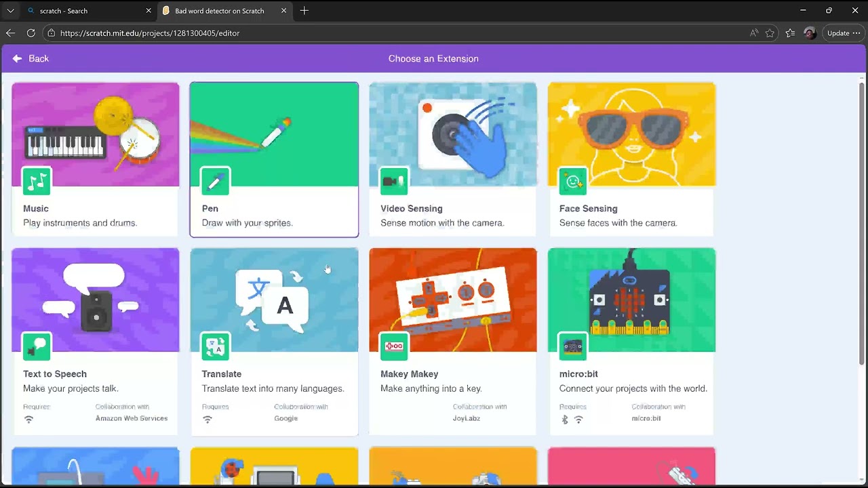Viewport: 868px width, 488px height.
Task: Select the Pen extension rainbow thumbnail
Action: pos(274,134)
